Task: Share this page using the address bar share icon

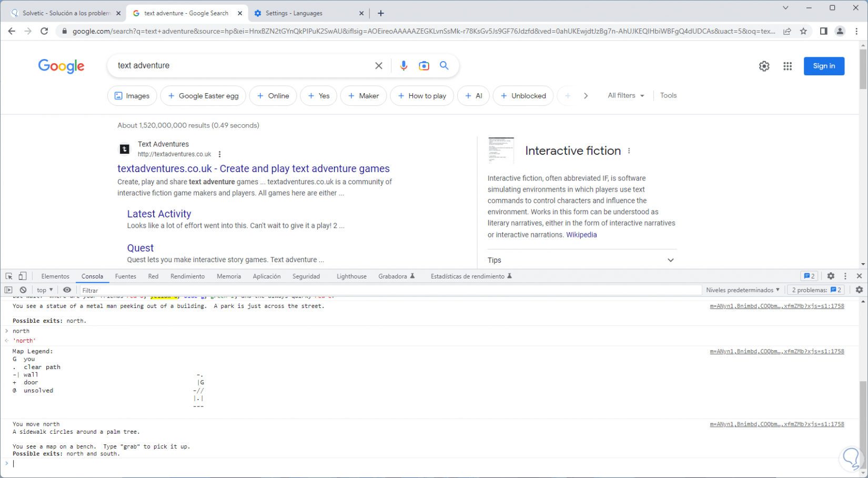Action: 788,31
